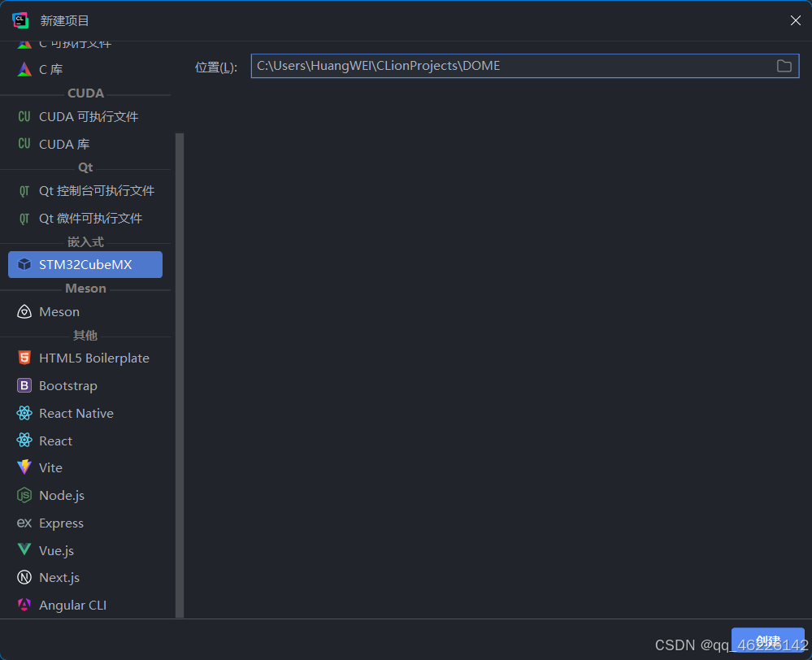Click the Qt widgets executable QT icon
The width and height of the screenshot is (812, 660).
point(24,219)
